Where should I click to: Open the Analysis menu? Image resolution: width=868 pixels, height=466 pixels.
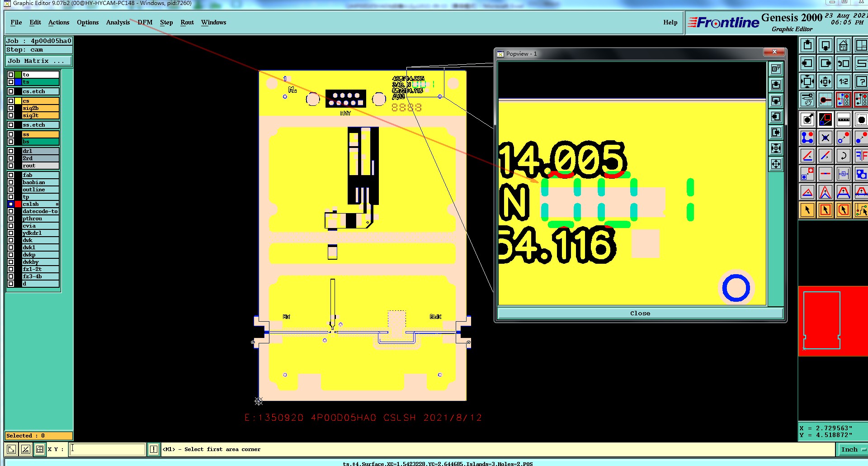[118, 22]
